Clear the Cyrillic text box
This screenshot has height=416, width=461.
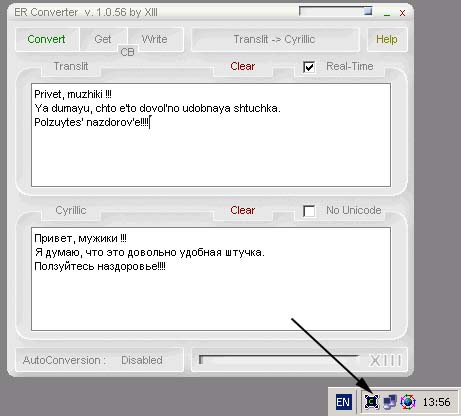[243, 210]
